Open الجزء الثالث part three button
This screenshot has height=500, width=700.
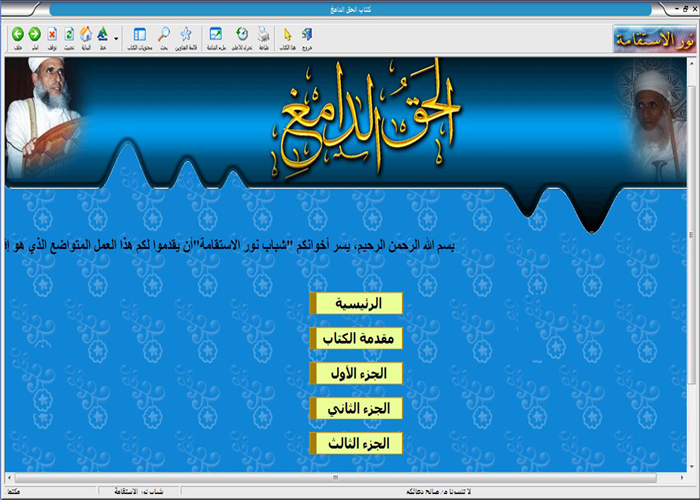point(356,443)
